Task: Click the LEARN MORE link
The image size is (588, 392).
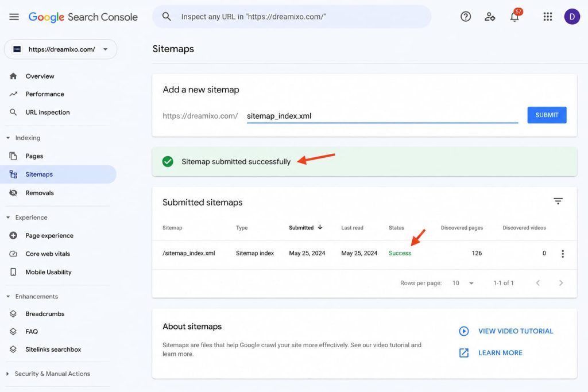Action: 500,352
